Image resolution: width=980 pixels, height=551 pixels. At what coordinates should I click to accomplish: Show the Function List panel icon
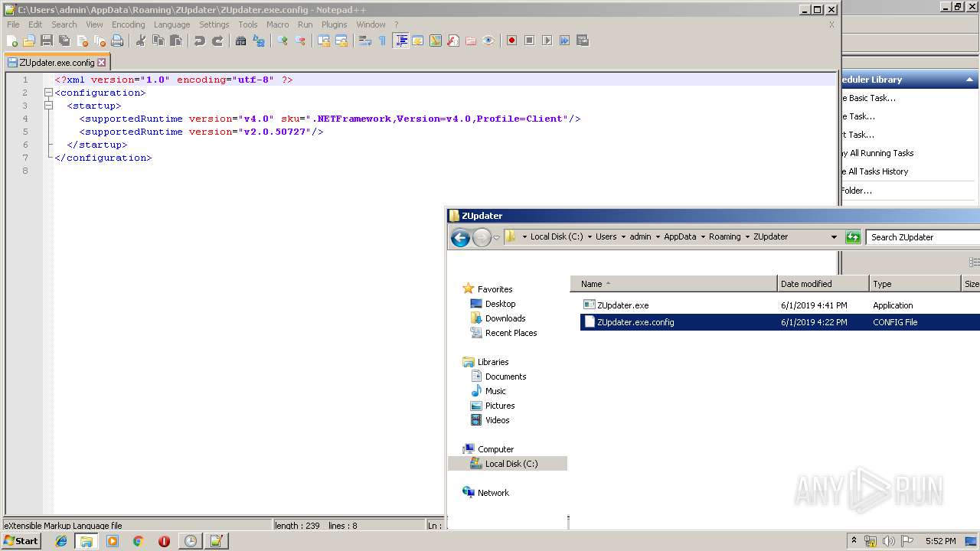pyautogui.click(x=453, y=41)
